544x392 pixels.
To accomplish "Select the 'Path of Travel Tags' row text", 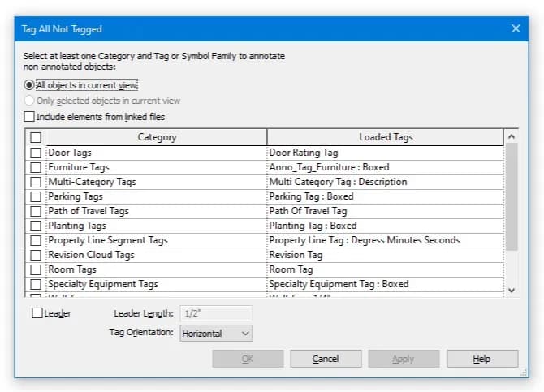I will [x=89, y=211].
